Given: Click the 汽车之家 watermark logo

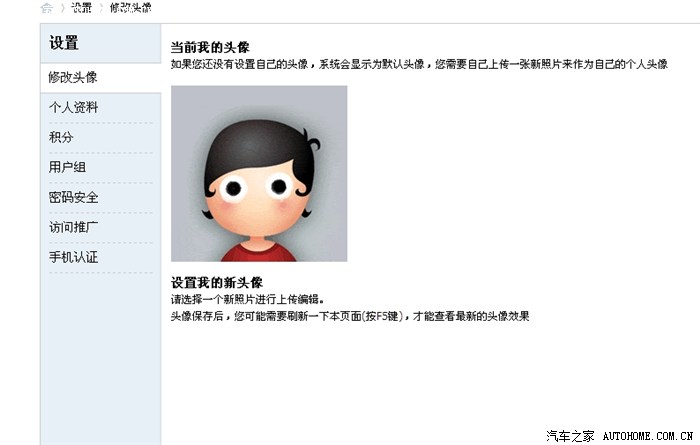Looking at the screenshot, I should pos(571,436).
